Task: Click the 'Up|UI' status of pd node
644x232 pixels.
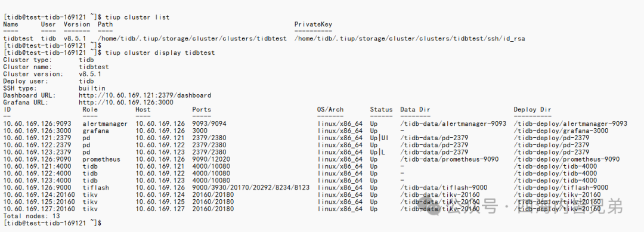Action: coord(379,138)
